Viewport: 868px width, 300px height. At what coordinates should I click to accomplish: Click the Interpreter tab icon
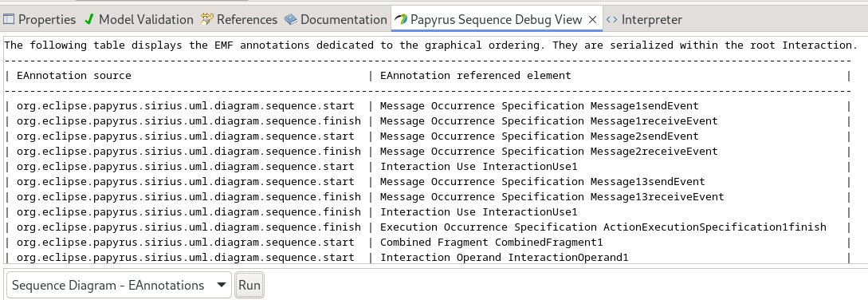[611, 19]
